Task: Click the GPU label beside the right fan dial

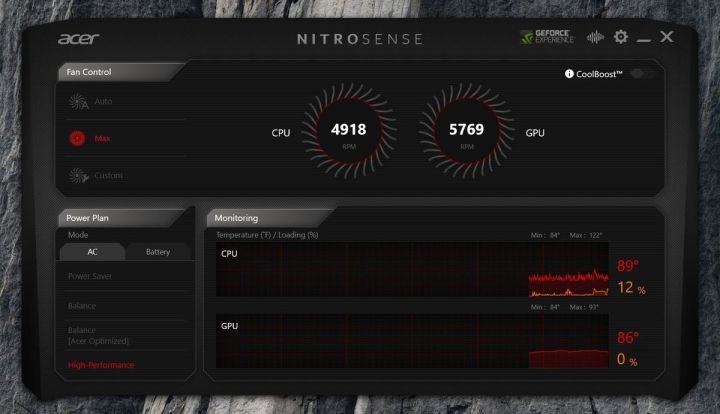Action: point(535,133)
